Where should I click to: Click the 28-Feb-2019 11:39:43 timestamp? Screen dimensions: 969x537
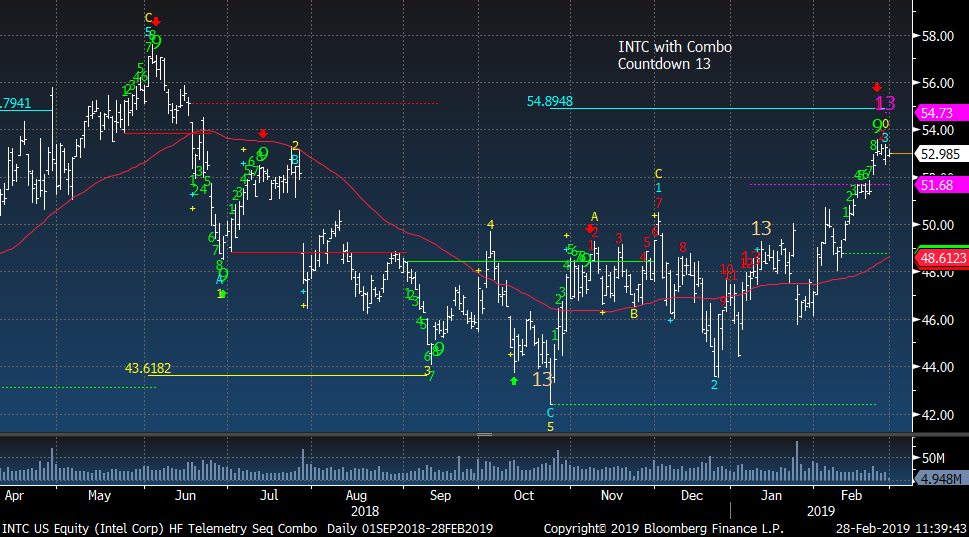pos(901,529)
